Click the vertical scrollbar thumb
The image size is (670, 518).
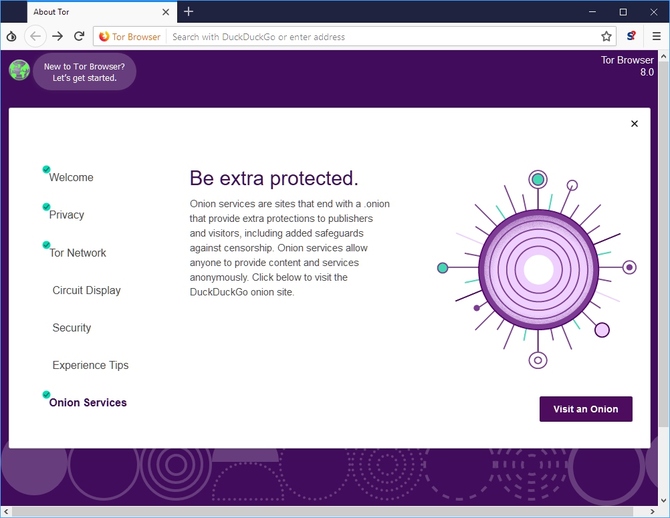pos(664,244)
